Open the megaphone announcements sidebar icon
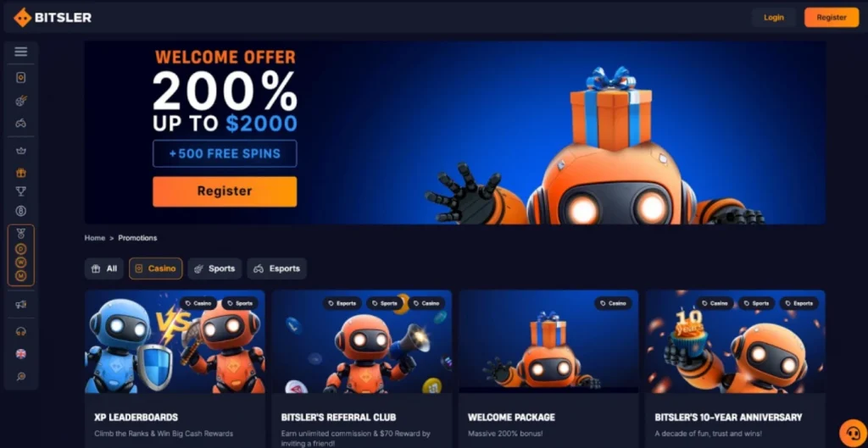This screenshot has height=448, width=868. click(21, 304)
